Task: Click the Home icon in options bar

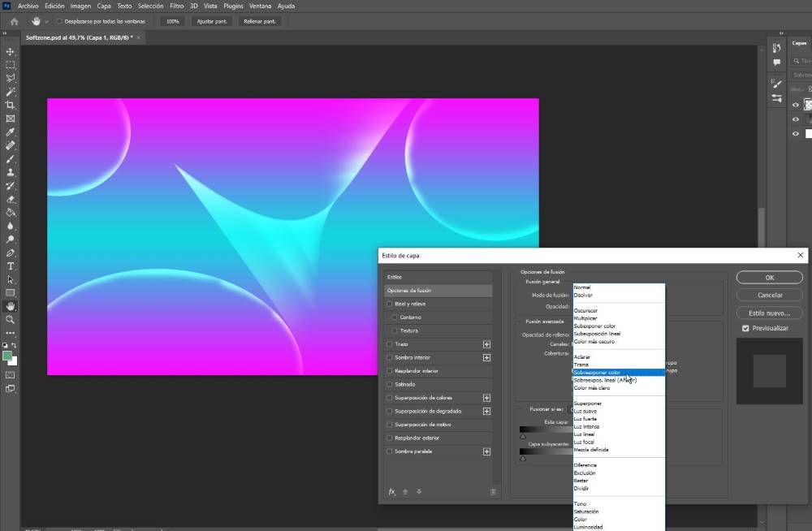Action: tap(14, 22)
